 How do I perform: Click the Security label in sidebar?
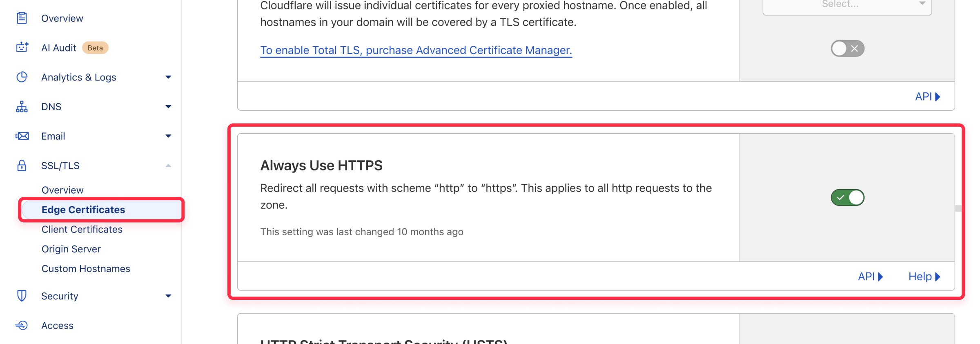(x=60, y=296)
